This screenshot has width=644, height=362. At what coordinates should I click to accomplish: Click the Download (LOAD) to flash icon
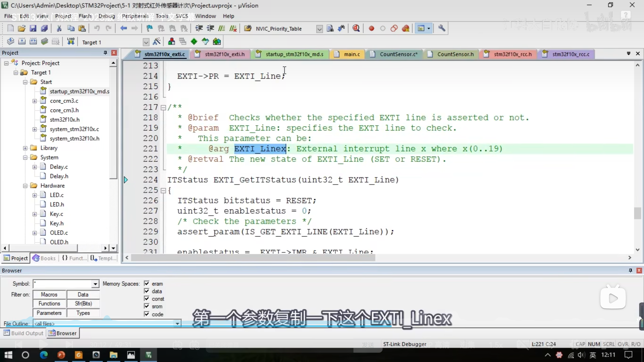(x=71, y=42)
